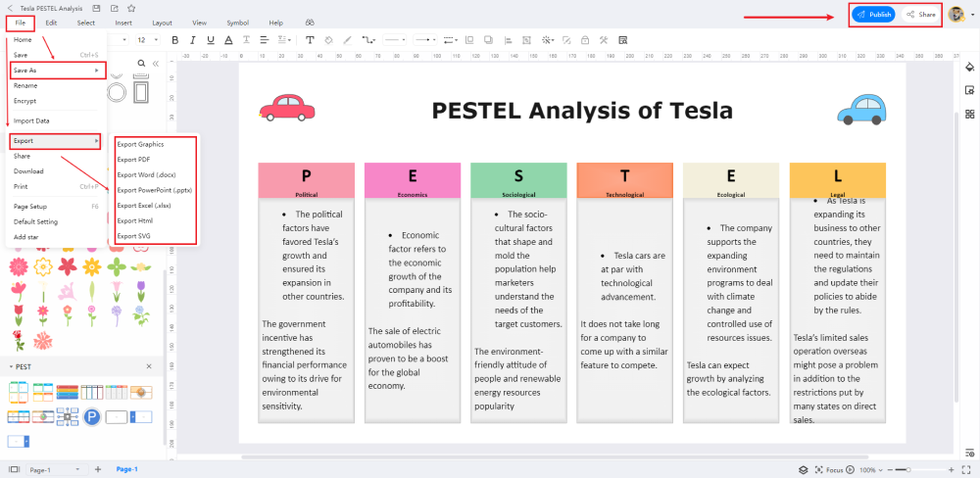Image resolution: width=980 pixels, height=479 pixels.
Task: Open the font color tool
Action: coord(228,40)
